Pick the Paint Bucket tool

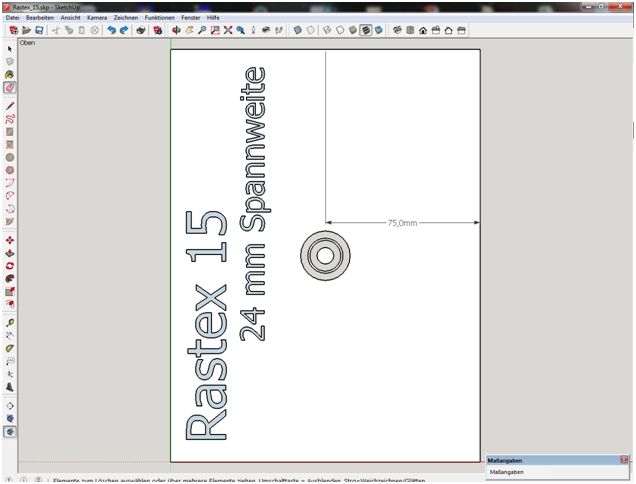10,74
